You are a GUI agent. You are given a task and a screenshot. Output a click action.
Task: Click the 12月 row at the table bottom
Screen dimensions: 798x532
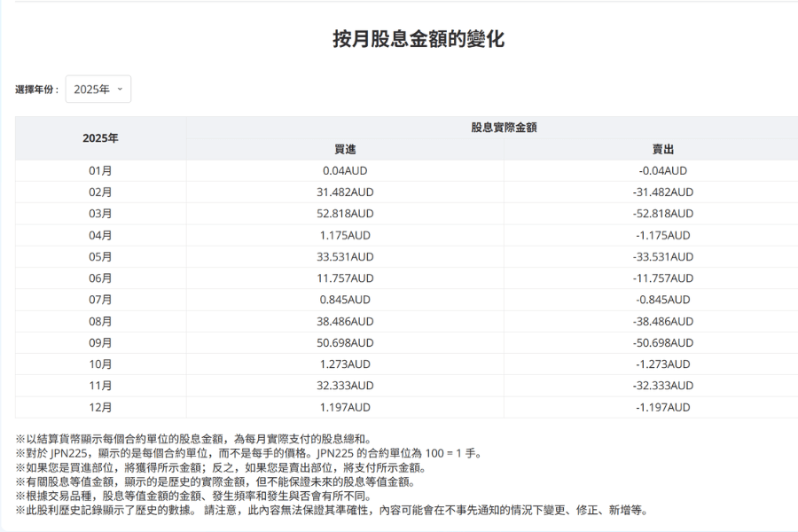coord(101,407)
